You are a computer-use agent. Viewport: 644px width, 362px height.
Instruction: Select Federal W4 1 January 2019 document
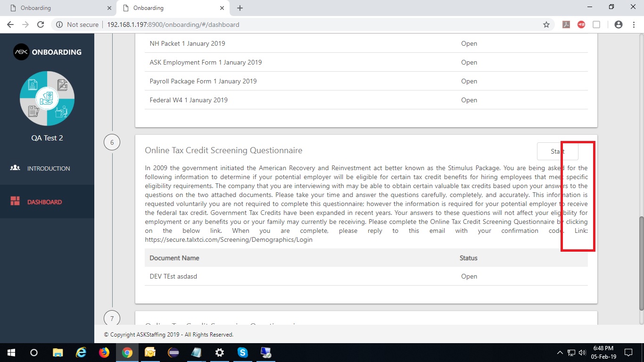coord(366,100)
